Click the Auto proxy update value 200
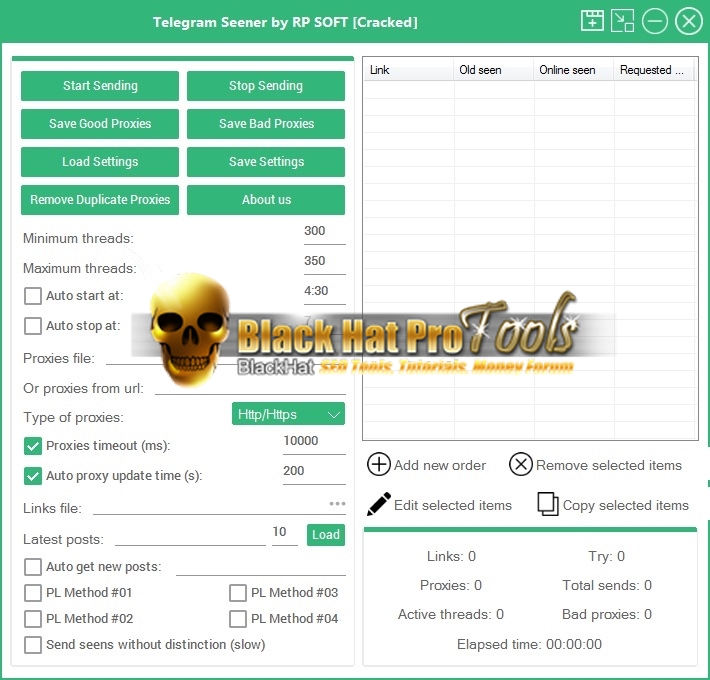This screenshot has height=680, width=710. [314, 472]
